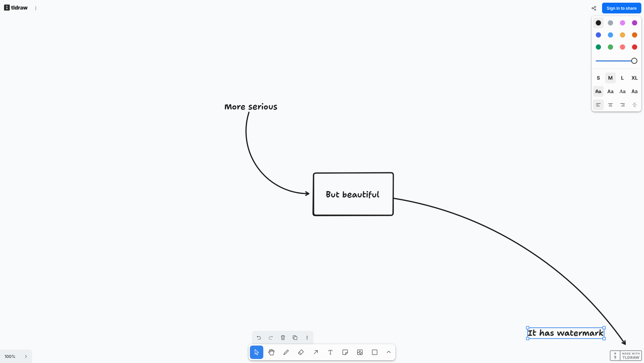This screenshot has height=363, width=644.
Task: Select the Sticky Note tool
Action: [x=345, y=352]
